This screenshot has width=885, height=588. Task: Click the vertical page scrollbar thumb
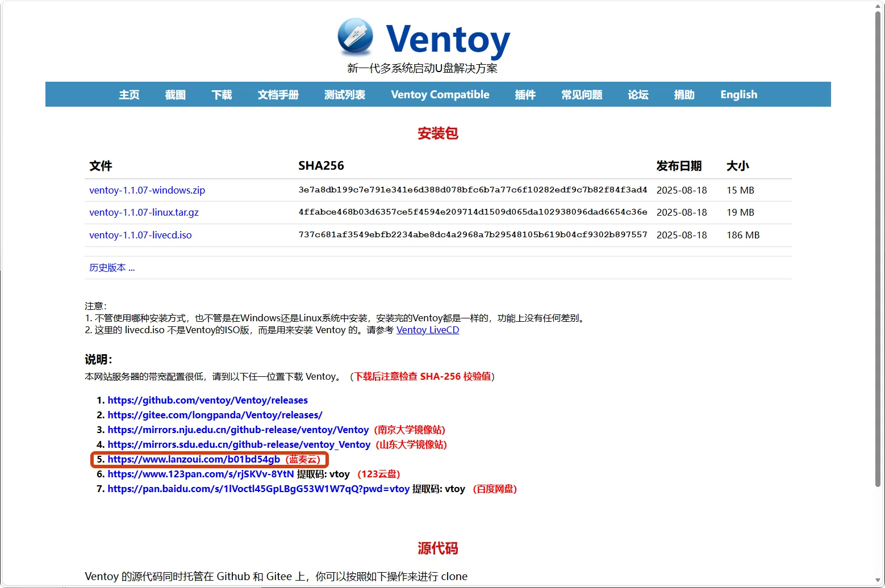coord(878,244)
